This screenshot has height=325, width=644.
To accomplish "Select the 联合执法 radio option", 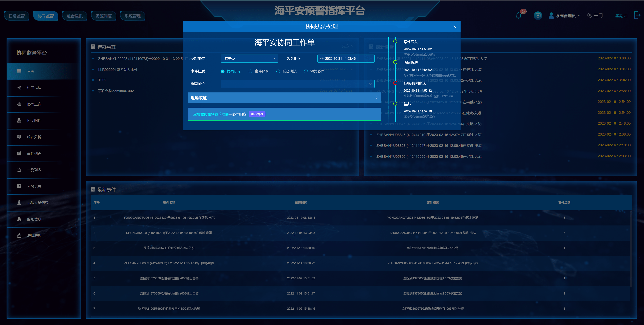I will pos(278,71).
